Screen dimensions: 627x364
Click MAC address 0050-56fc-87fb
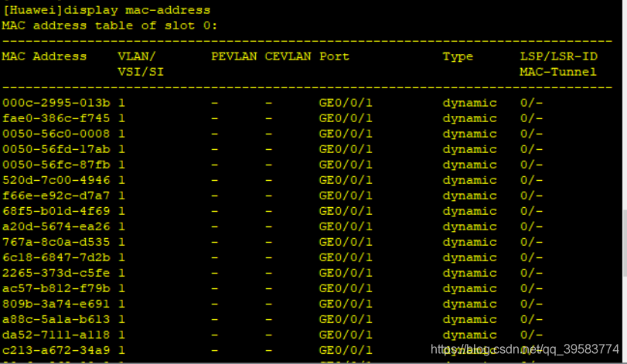tap(56, 165)
